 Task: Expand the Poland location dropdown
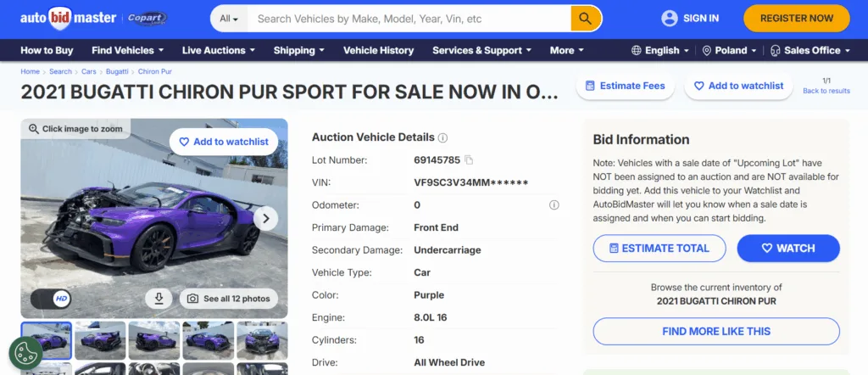[731, 50]
